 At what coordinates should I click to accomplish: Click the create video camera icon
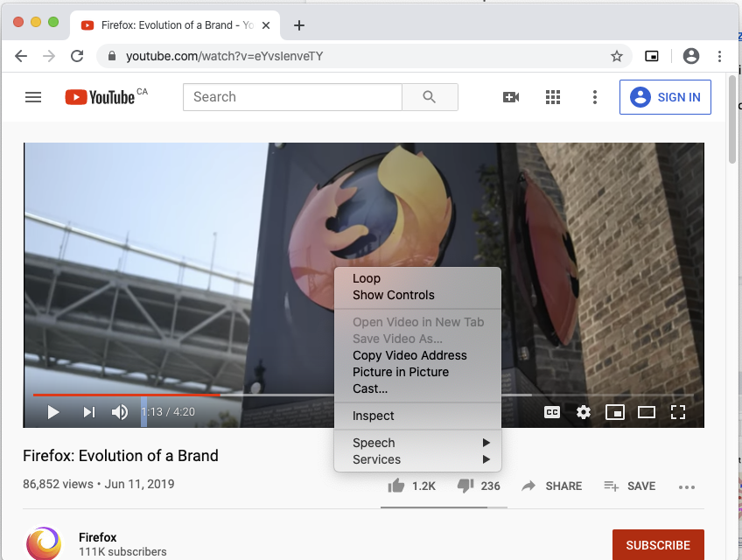tap(511, 97)
